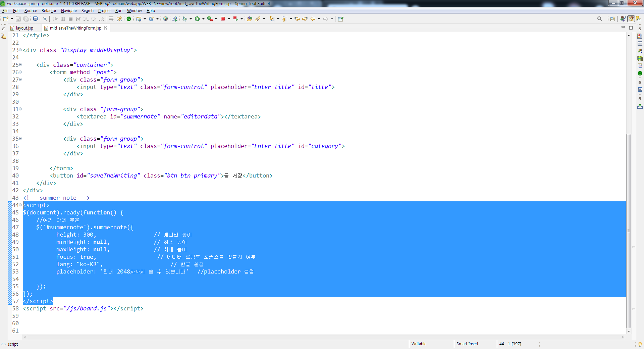
Task: Collapse the form fold at line 26
Action: pyautogui.click(x=20, y=72)
